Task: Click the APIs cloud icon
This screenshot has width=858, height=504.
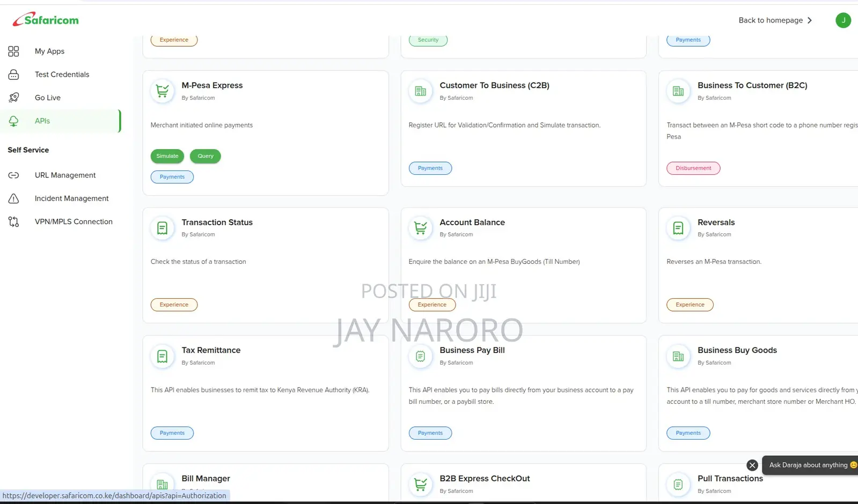Action: [13, 121]
